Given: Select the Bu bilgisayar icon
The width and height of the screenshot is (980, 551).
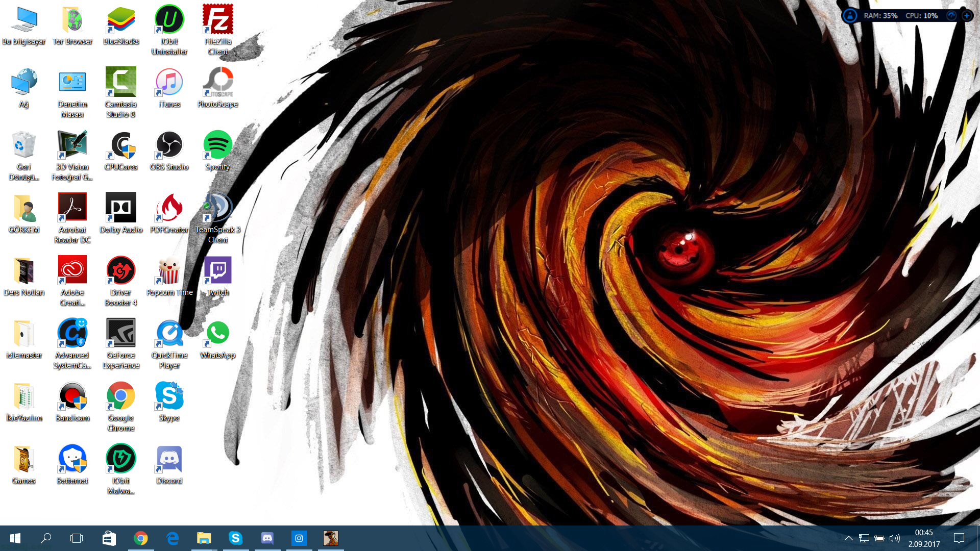Looking at the screenshot, I should click(24, 26).
